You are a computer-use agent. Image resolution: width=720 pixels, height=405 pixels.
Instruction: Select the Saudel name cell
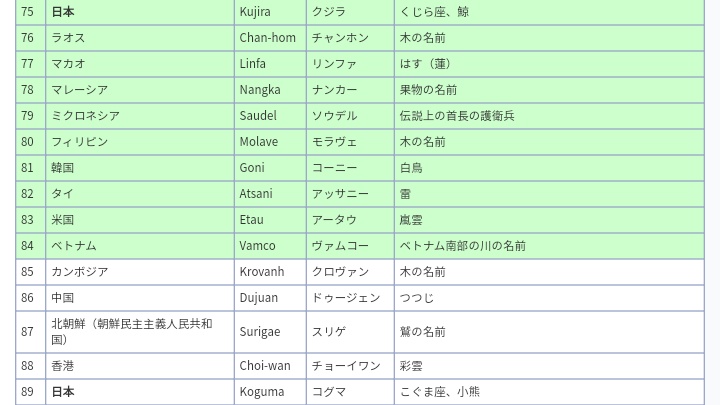tap(270, 116)
